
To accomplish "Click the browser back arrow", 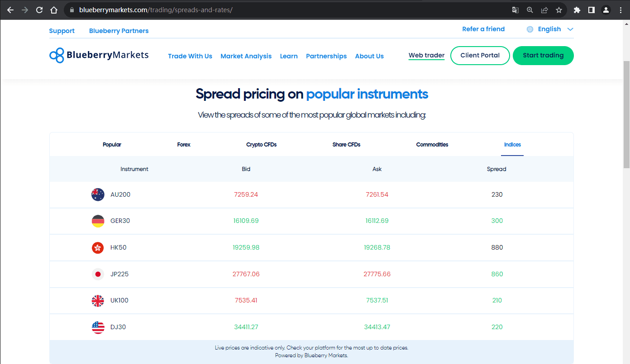I will point(10,10).
